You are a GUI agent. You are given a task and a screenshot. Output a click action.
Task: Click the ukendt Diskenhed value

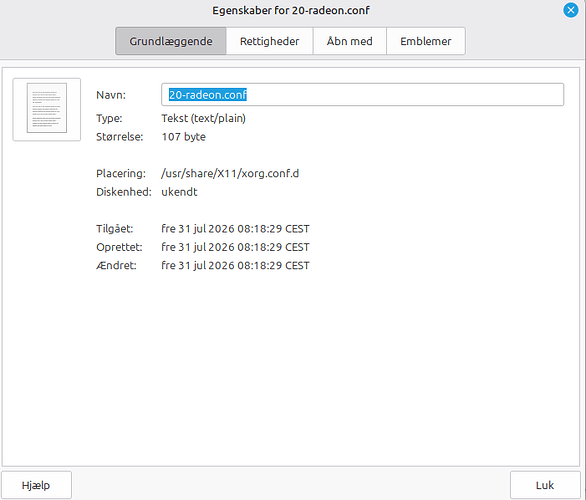(179, 192)
